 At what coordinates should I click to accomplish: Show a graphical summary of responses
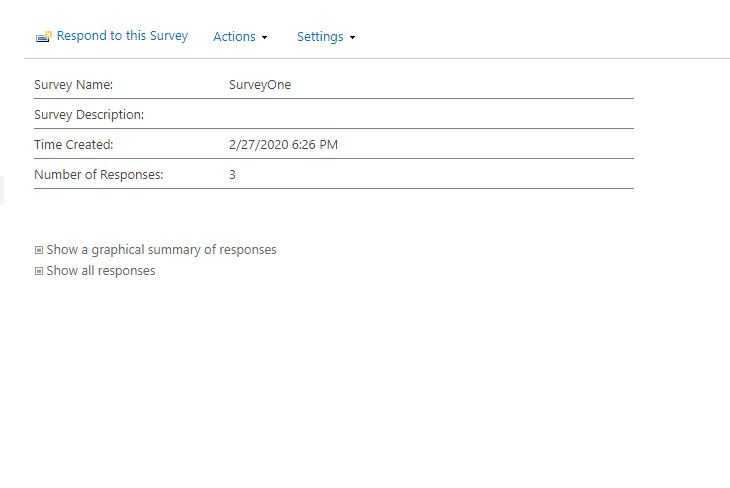pos(161,250)
